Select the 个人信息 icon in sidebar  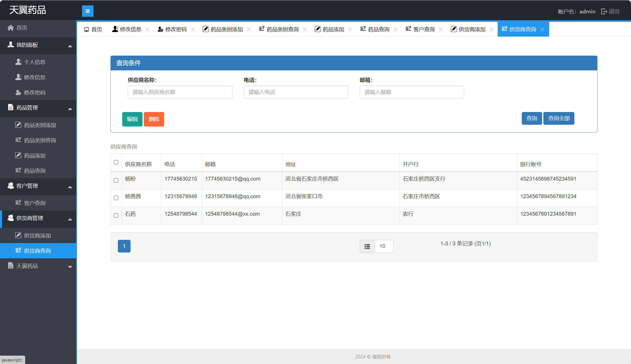point(18,62)
